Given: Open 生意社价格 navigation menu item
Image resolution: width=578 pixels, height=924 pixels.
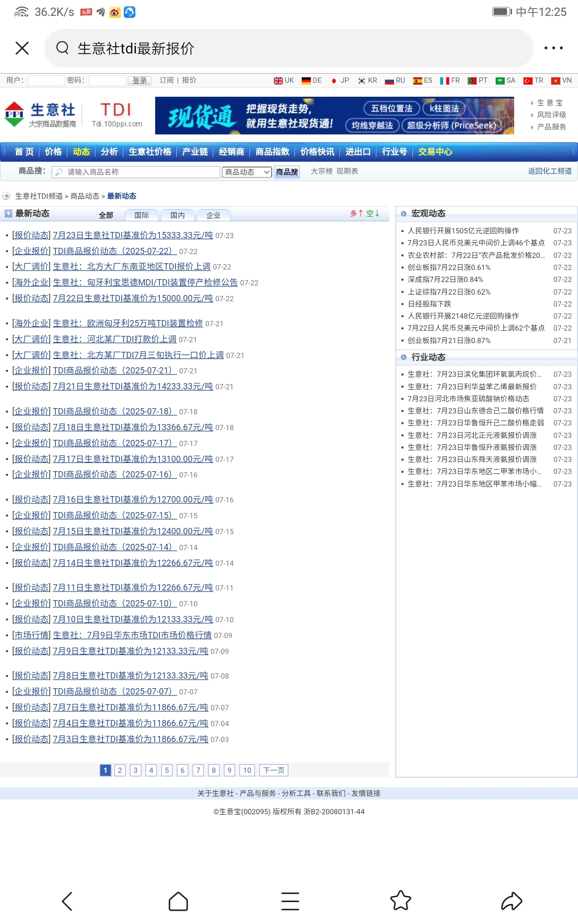Looking at the screenshot, I should [150, 152].
